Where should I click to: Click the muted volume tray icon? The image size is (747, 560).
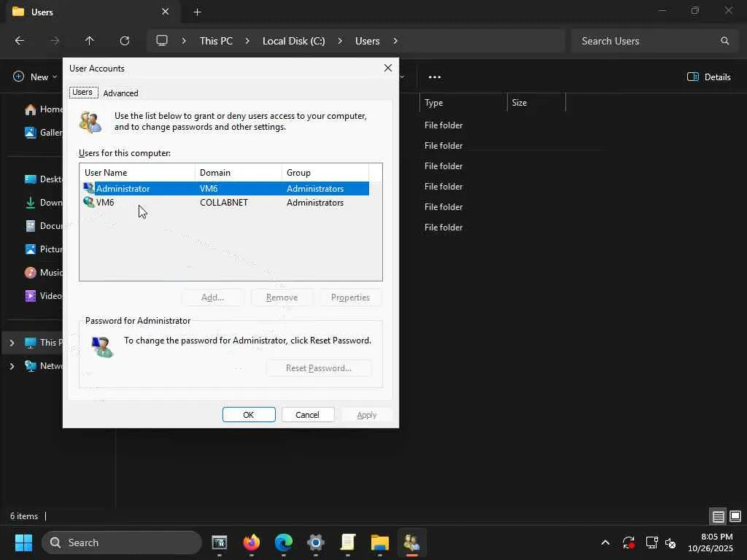pos(671,542)
